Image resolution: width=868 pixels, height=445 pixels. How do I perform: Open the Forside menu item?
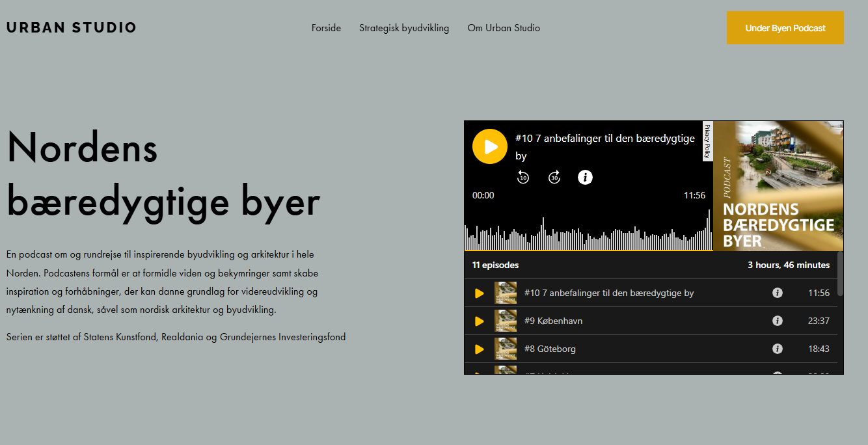coord(326,28)
